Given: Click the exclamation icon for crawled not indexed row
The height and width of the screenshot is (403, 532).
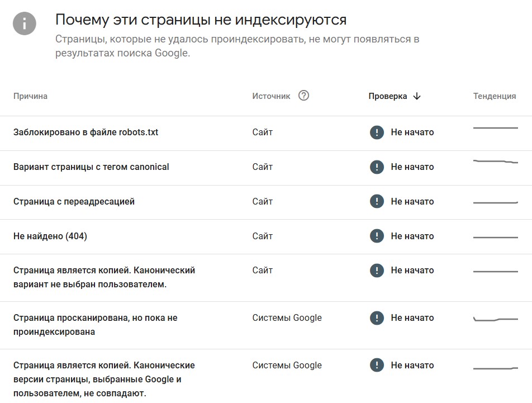Looking at the screenshot, I should tap(377, 317).
